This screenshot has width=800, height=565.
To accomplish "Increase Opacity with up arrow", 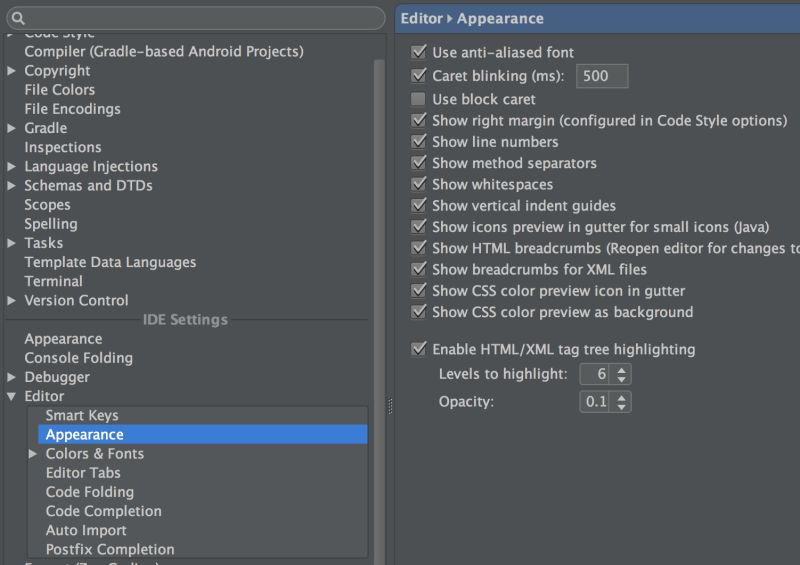I will pyautogui.click(x=621, y=397).
